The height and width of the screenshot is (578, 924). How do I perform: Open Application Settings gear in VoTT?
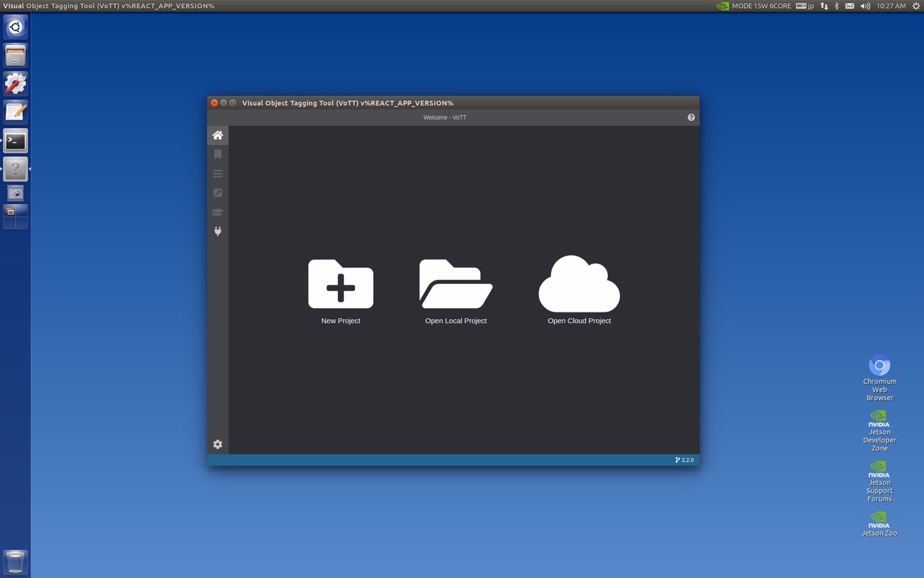(x=218, y=445)
